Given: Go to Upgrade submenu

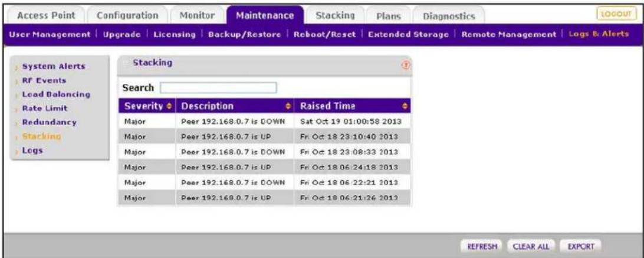Looking at the screenshot, I should 121,33.
